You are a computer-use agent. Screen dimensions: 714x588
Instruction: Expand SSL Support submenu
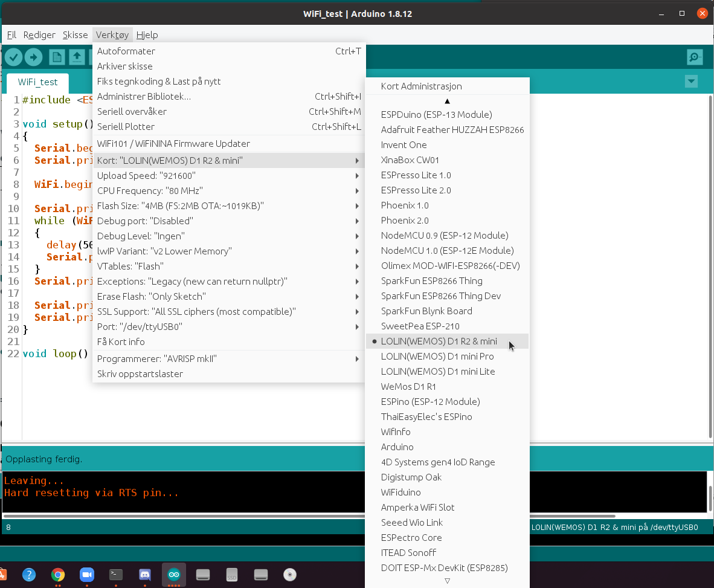pos(228,312)
